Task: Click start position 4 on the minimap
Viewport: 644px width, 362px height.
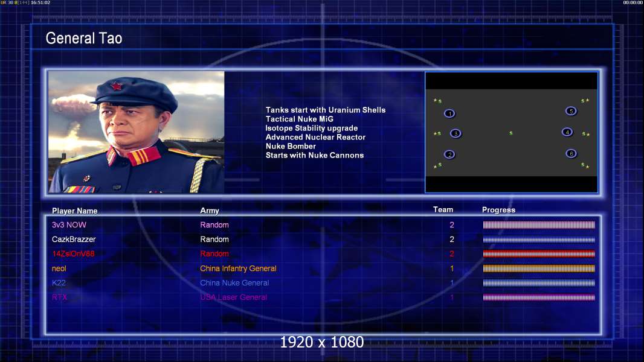Action: point(567,132)
